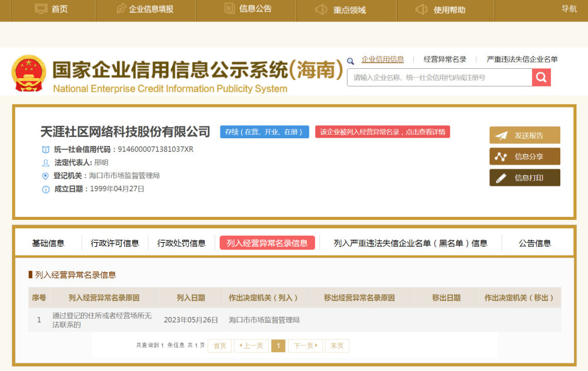Image resolution: width=588 pixels, height=371 pixels.
Task: Click the document icon beside 信息公告
Action: pyautogui.click(x=229, y=8)
